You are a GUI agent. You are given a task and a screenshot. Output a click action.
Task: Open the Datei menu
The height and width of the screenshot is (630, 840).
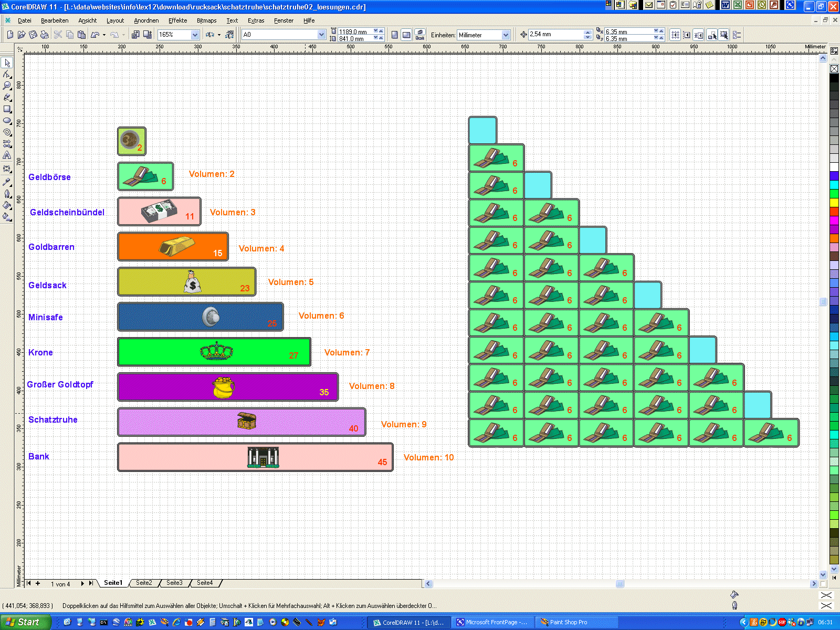click(x=25, y=20)
